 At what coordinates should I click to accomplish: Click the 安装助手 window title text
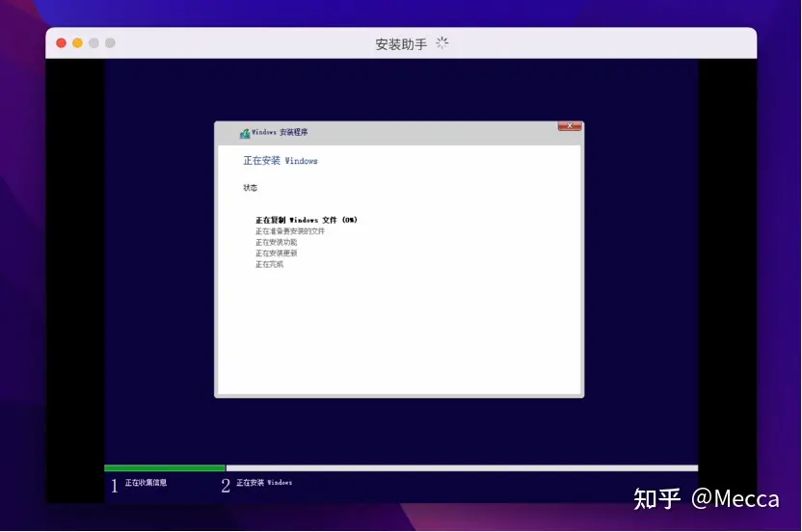tap(401, 44)
